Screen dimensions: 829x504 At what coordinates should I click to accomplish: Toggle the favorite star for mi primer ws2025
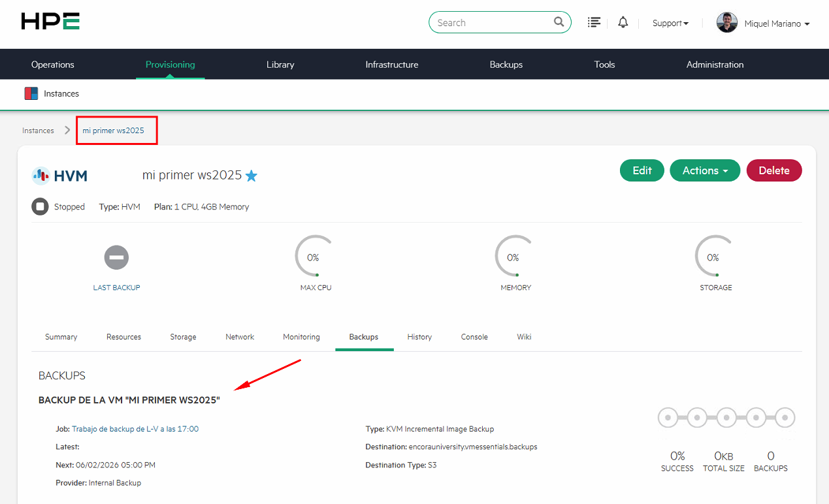click(252, 176)
